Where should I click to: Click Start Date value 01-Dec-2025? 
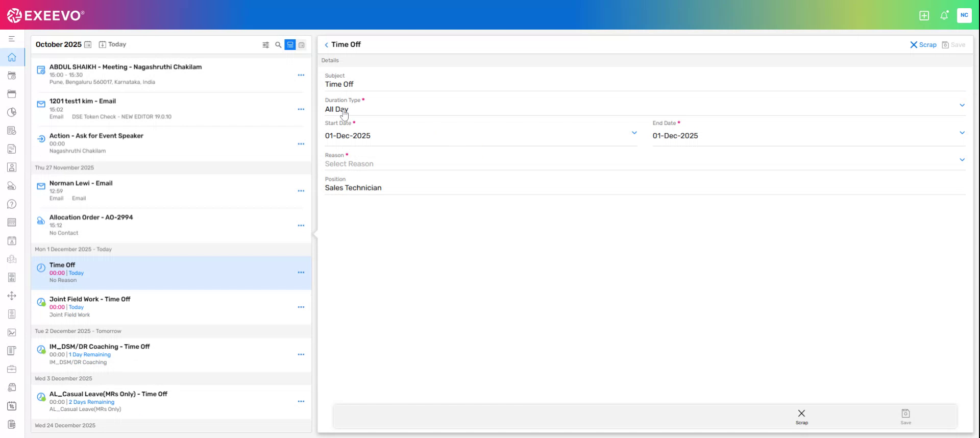tap(348, 136)
